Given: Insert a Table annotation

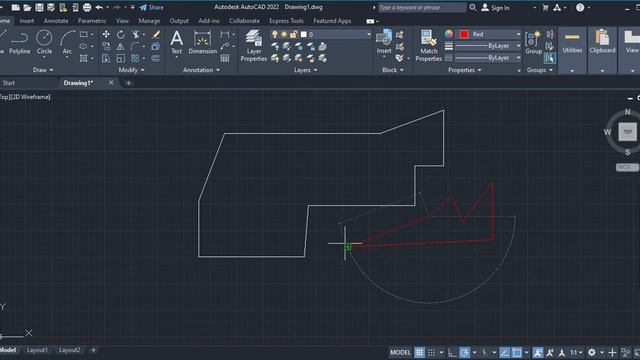Looking at the screenshot, I should pyautogui.click(x=224, y=58).
